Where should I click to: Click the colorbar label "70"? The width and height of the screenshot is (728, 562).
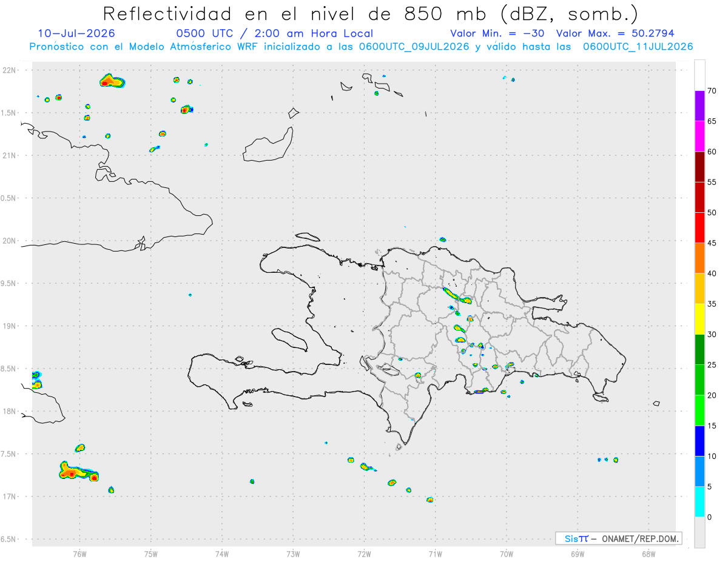[x=712, y=91]
